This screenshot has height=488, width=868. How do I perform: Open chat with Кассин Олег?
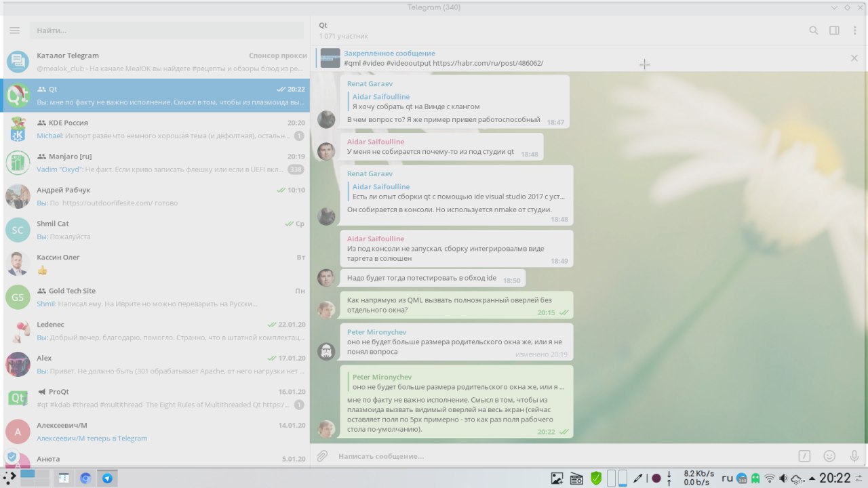[x=156, y=264]
